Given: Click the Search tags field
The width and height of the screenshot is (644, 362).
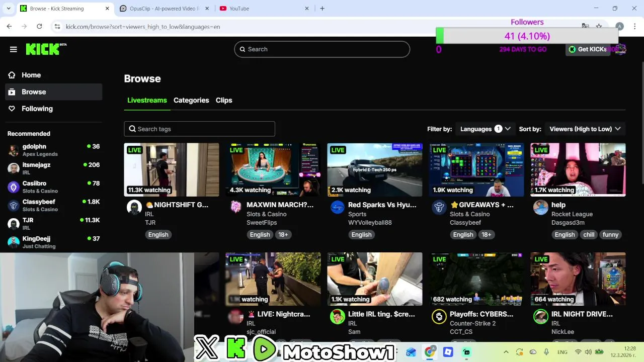Looking at the screenshot, I should (x=200, y=129).
